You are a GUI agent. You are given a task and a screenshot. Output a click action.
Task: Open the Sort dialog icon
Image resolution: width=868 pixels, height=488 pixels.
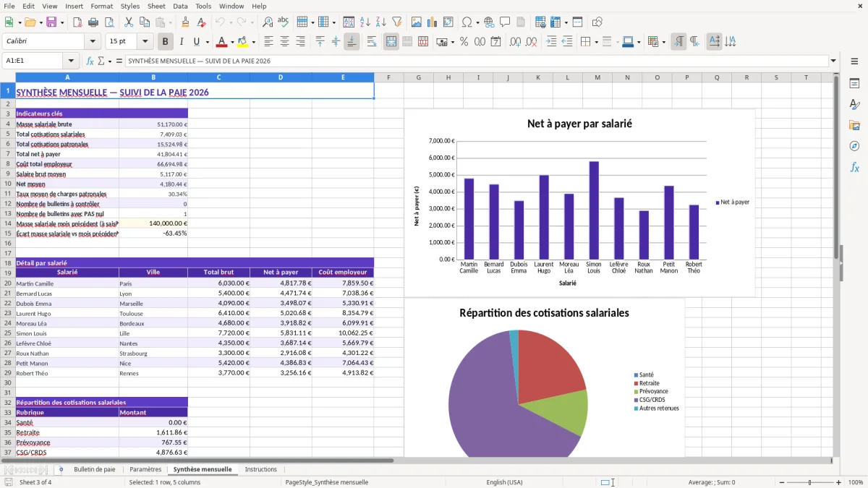point(349,22)
